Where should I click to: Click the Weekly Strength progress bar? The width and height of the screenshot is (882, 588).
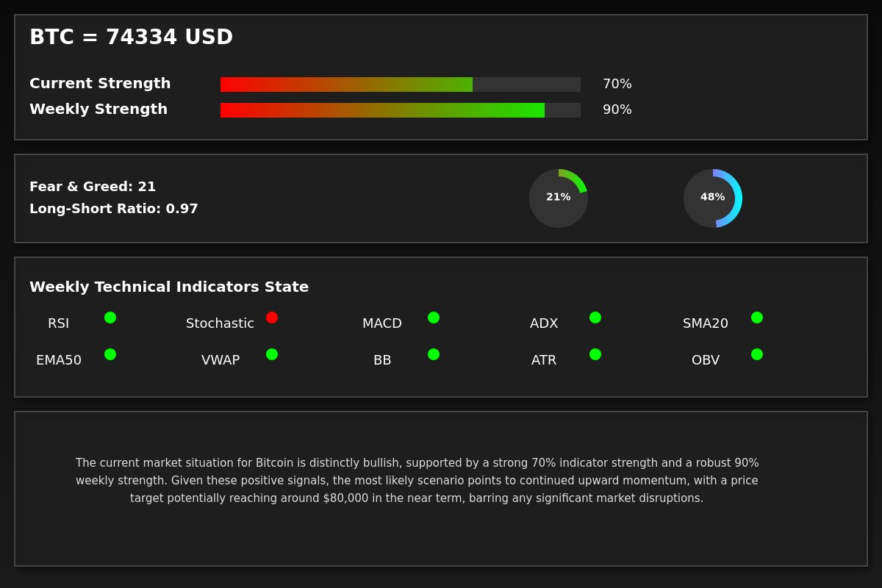(x=401, y=110)
